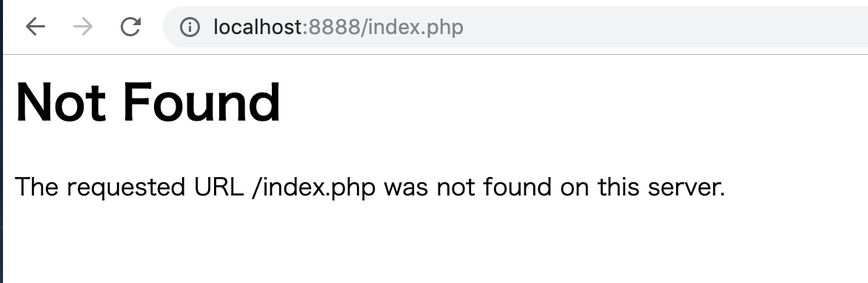Image resolution: width=868 pixels, height=283 pixels.
Task: Click the ":8888" port in the address bar
Action: [x=332, y=27]
